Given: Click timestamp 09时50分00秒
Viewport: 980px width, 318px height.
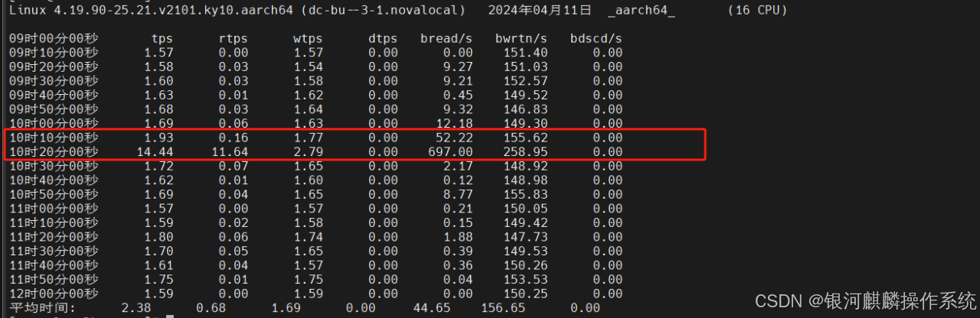Looking at the screenshot, I should [x=54, y=109].
